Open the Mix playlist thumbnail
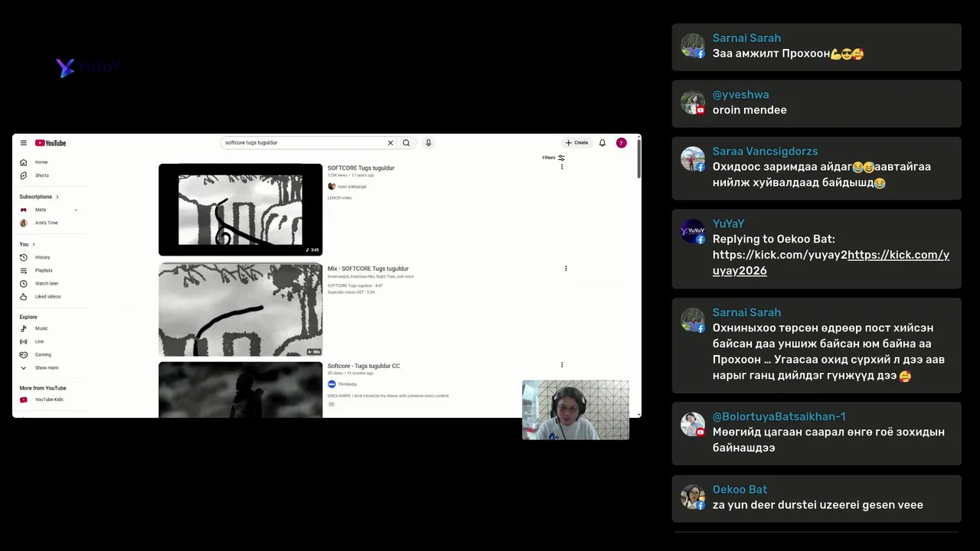Viewport: 980px width, 551px height. (240, 310)
